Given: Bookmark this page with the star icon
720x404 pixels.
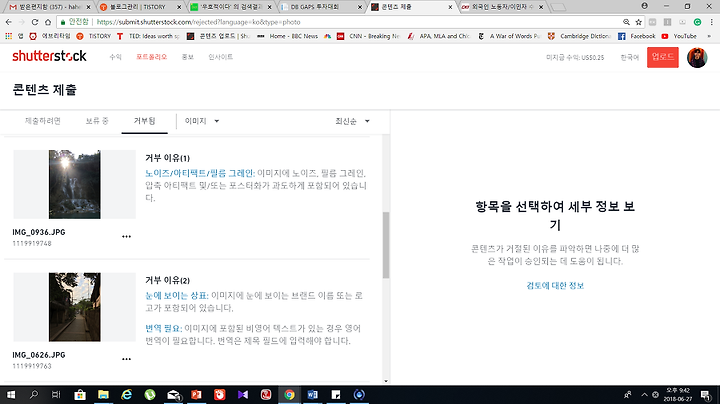Looking at the screenshot, I should click(x=638, y=22).
